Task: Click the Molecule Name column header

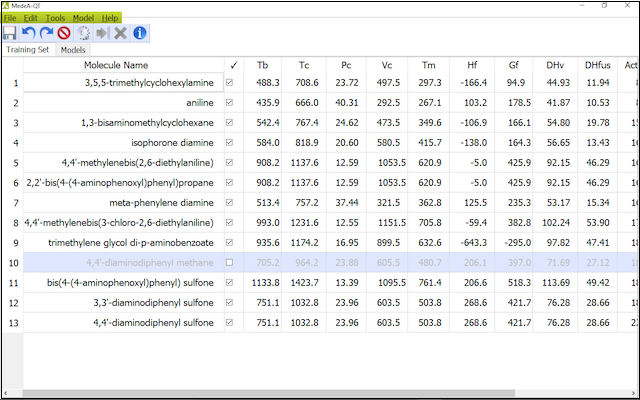Action: click(x=122, y=65)
